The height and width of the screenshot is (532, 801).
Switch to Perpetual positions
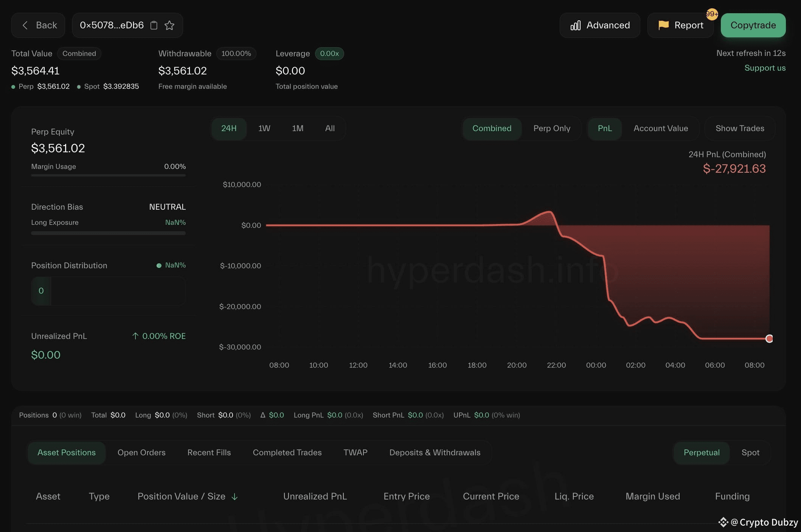point(702,453)
